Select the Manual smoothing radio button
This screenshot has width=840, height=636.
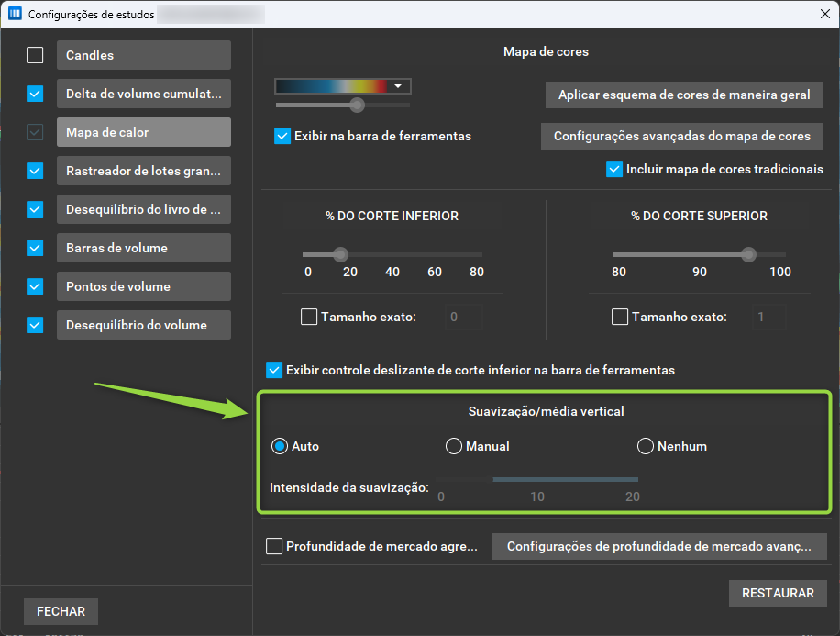(x=454, y=446)
